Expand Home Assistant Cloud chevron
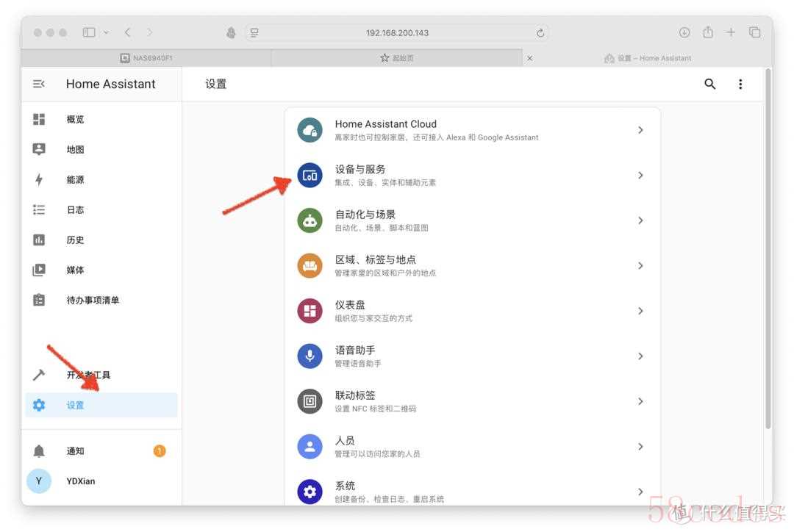 640,130
